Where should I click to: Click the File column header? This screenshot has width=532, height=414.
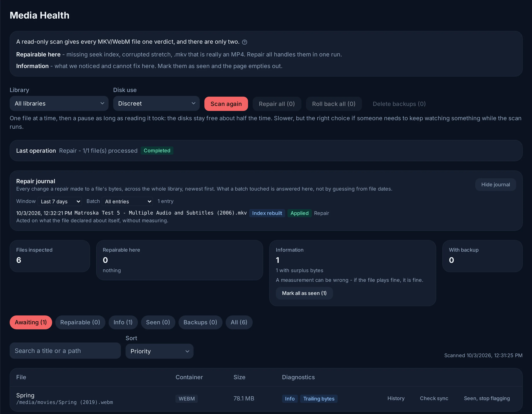pos(21,377)
